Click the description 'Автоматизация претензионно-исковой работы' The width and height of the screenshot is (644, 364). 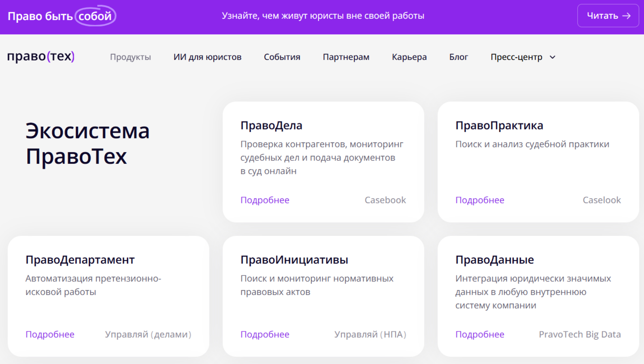pos(93,285)
